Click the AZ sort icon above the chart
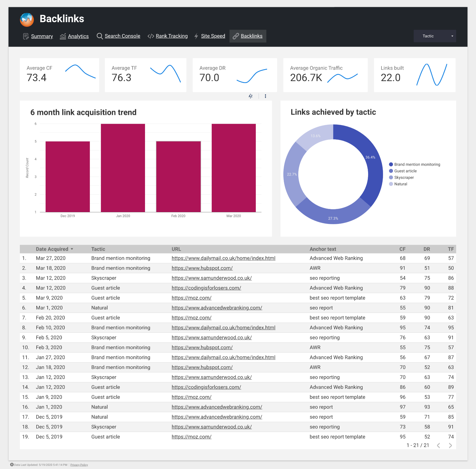This screenshot has width=476, height=469. point(251,96)
